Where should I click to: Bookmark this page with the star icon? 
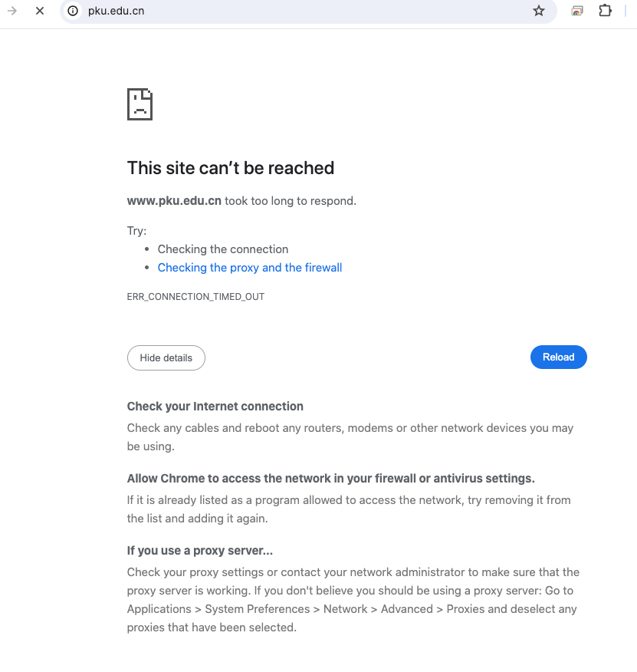538,11
